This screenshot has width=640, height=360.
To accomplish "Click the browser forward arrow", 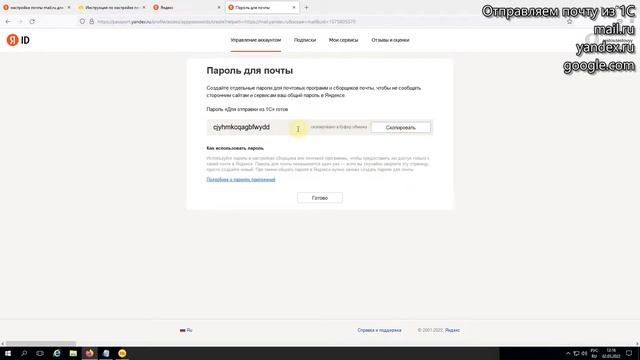I will (x=20, y=22).
